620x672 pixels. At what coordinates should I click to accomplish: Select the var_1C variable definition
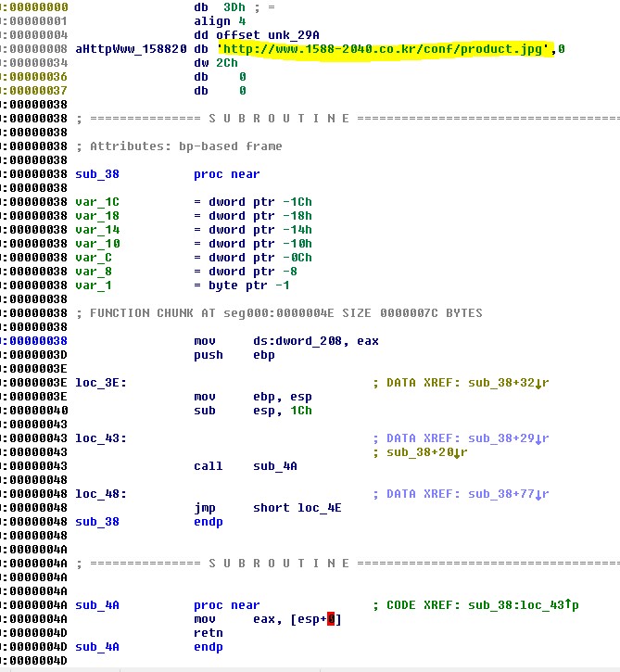click(194, 202)
